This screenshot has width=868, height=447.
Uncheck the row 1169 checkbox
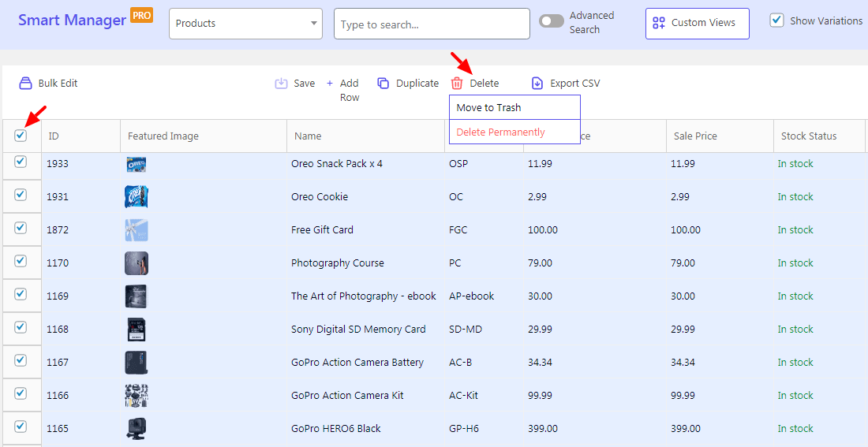[x=21, y=294]
